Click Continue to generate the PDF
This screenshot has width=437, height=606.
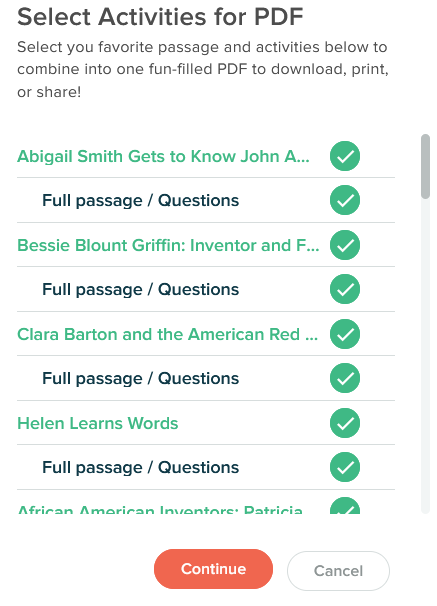(213, 569)
